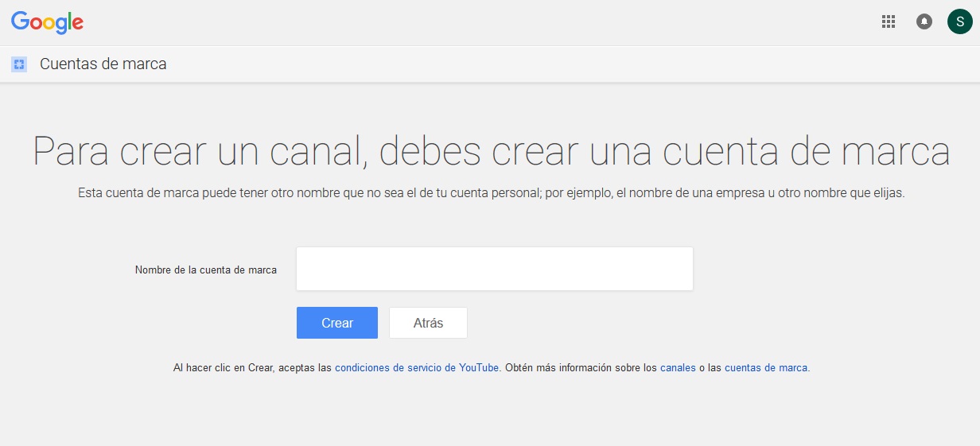Open the Google apps grid icon
Screen dimensions: 980x446
click(889, 21)
